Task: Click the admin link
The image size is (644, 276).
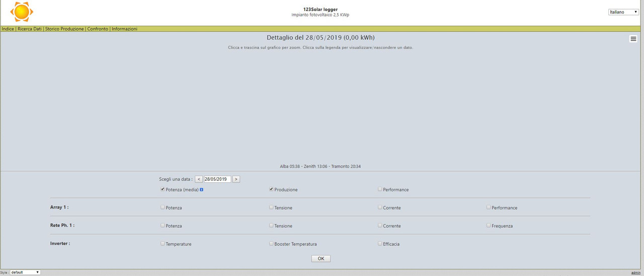Action: [x=636, y=272]
